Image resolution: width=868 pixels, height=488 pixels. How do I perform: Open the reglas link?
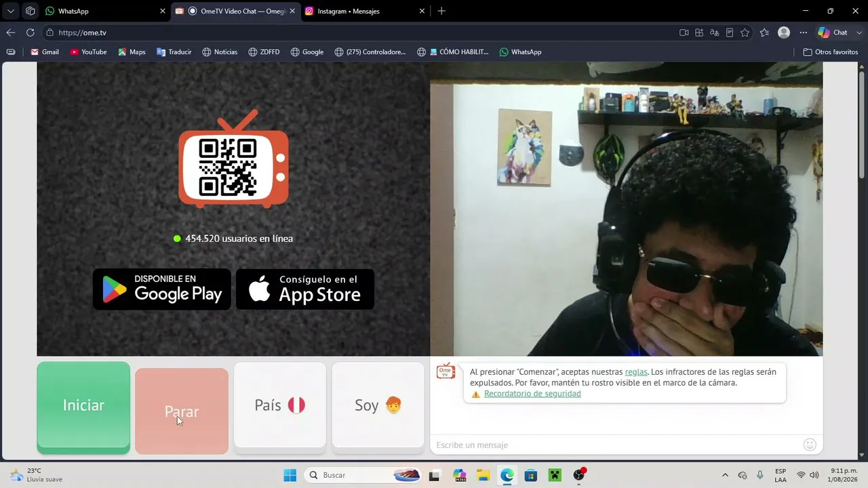coord(636,371)
